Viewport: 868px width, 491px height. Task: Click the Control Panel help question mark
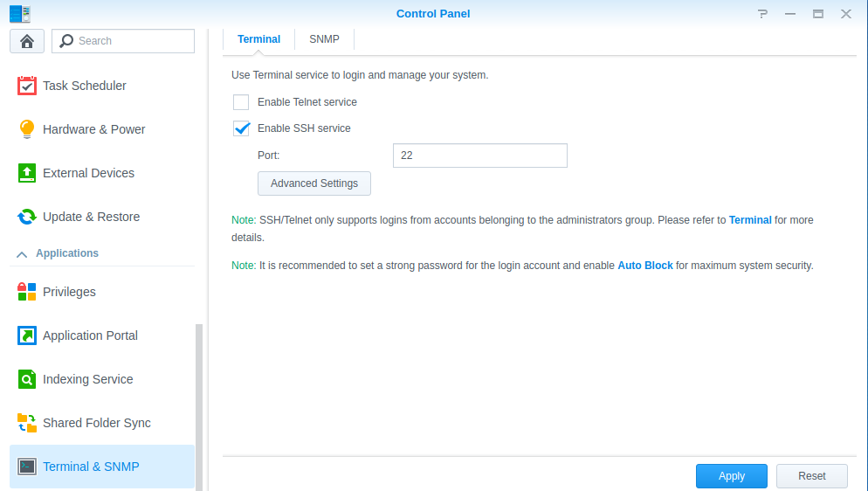click(763, 14)
